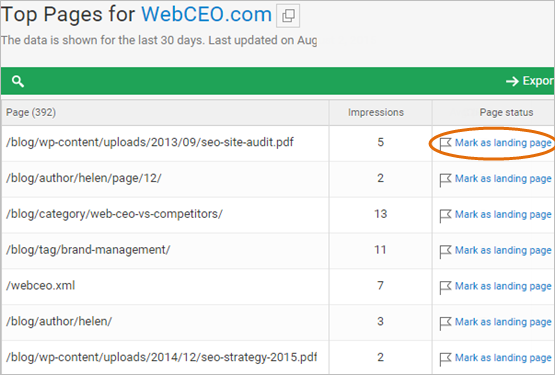Click impressions value 13 for web-ceo-vs-competitors
555x375 pixels.
click(381, 214)
